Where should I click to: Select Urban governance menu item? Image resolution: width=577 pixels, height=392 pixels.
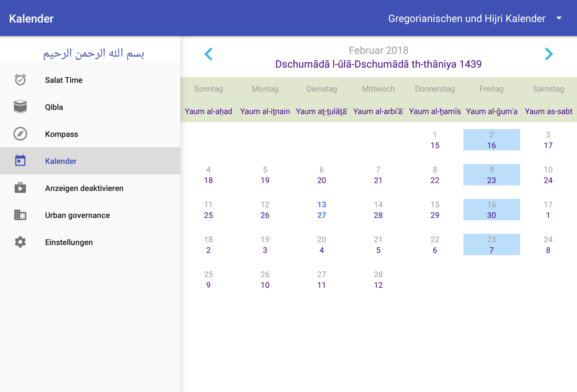[x=77, y=215]
